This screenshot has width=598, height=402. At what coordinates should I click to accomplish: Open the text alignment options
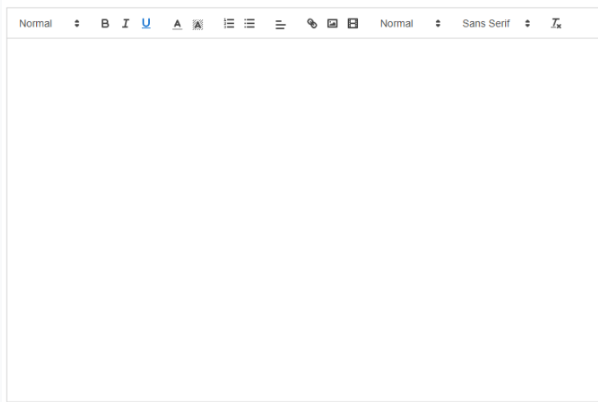pyautogui.click(x=281, y=24)
